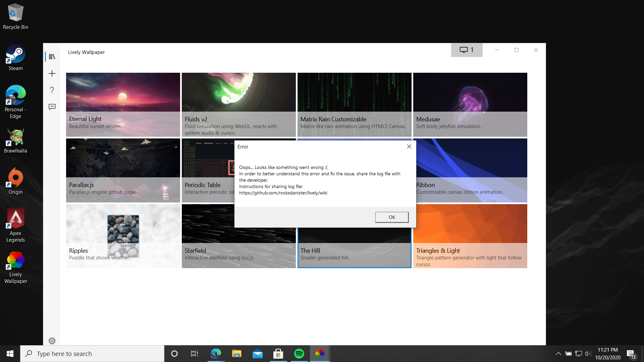Screen dimensions: 644x362
Task: Open the Help question mark icon
Action: (52, 90)
